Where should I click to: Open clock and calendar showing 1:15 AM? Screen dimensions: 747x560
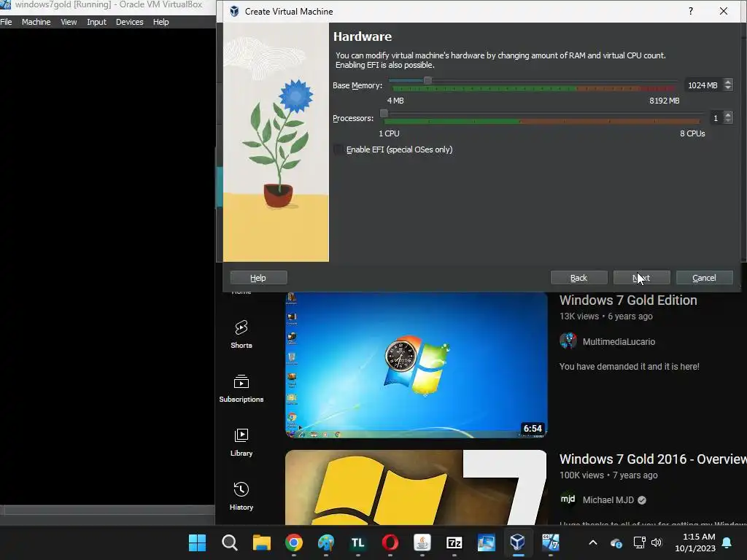point(695,542)
